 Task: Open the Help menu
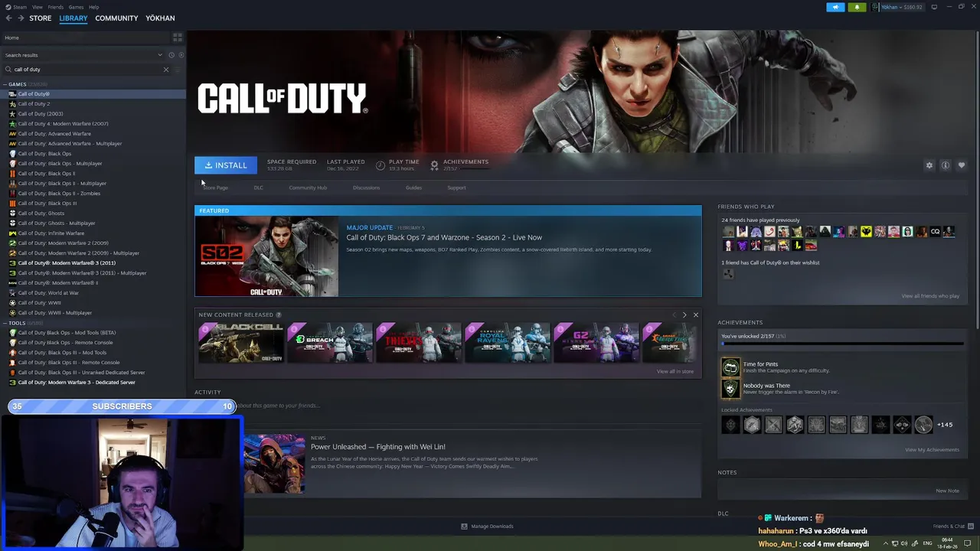tap(93, 7)
